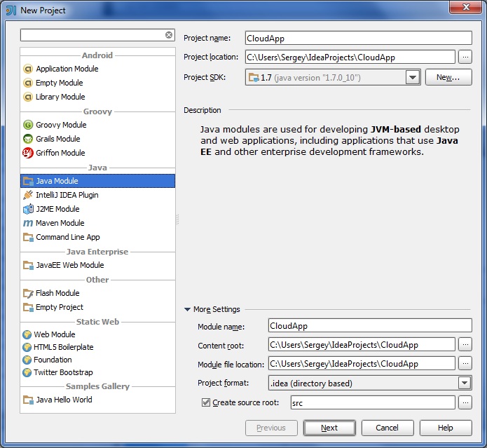Image resolution: width=487 pixels, height=448 pixels.
Task: Click the Library Module Android icon
Action: pos(28,97)
